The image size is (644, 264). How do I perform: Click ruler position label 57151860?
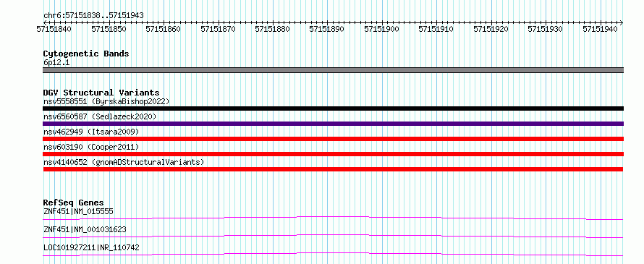pos(163,29)
